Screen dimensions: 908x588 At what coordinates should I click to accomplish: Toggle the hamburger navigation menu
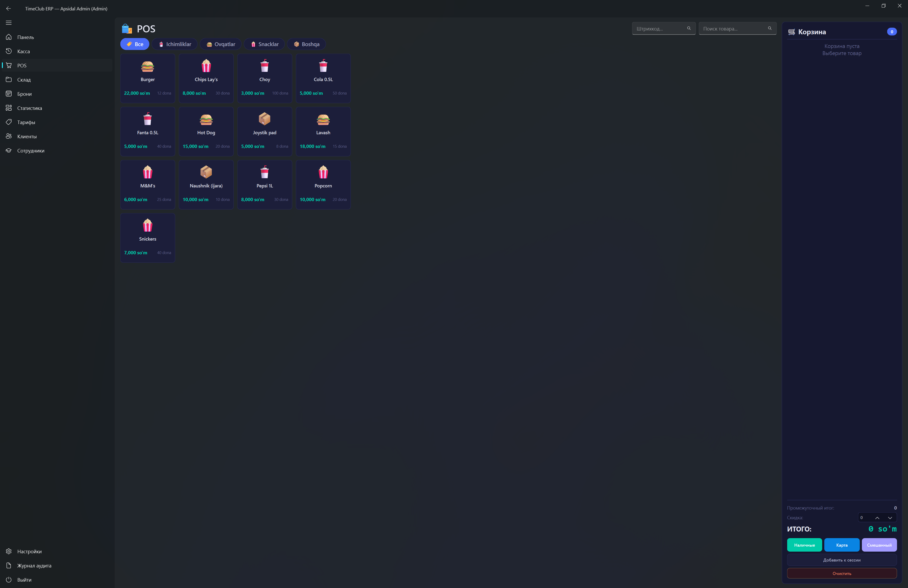pos(9,23)
